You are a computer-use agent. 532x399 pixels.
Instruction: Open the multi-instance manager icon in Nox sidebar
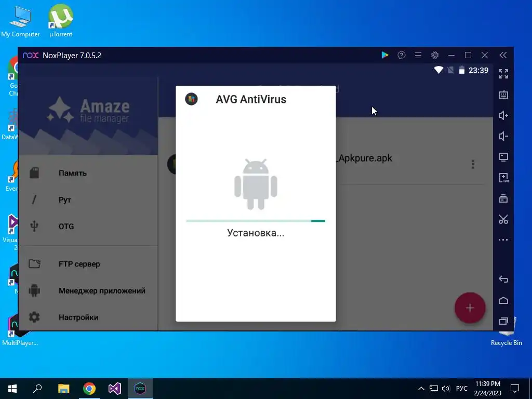pyautogui.click(x=503, y=198)
